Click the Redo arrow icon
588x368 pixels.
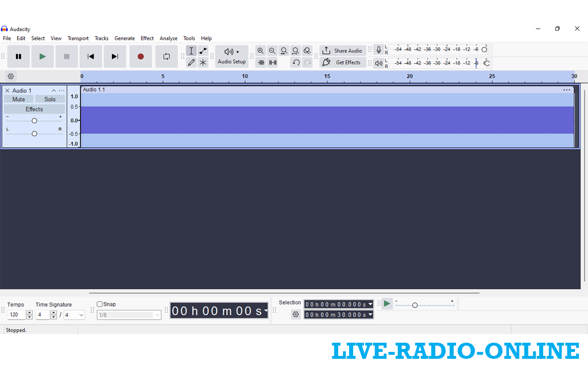click(308, 62)
